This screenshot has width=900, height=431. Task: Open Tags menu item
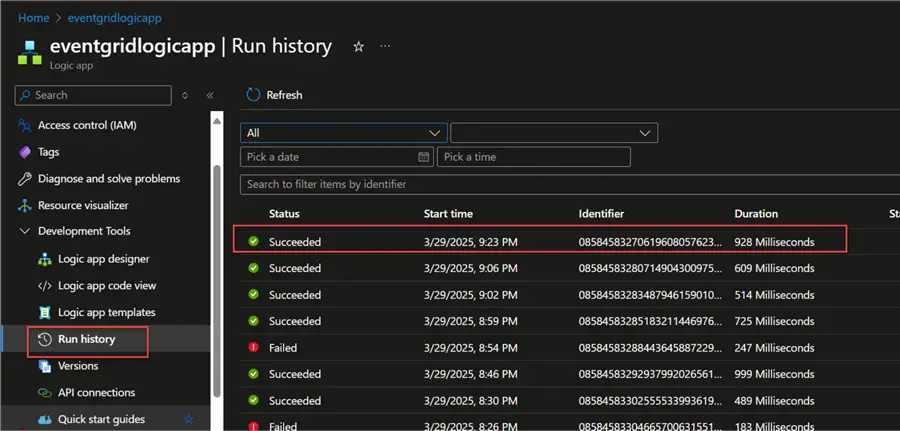49,152
